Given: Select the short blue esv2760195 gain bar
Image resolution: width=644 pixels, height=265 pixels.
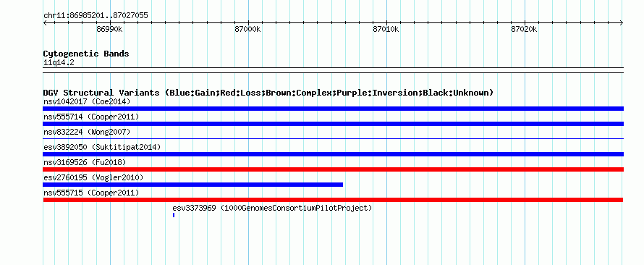Looking at the screenshot, I should pyautogui.click(x=192, y=185).
